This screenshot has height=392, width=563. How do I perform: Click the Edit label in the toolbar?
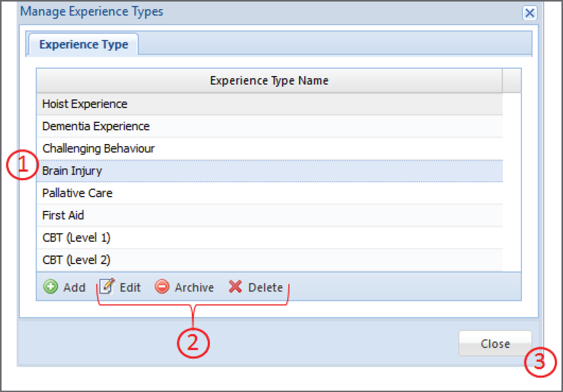pyautogui.click(x=130, y=287)
